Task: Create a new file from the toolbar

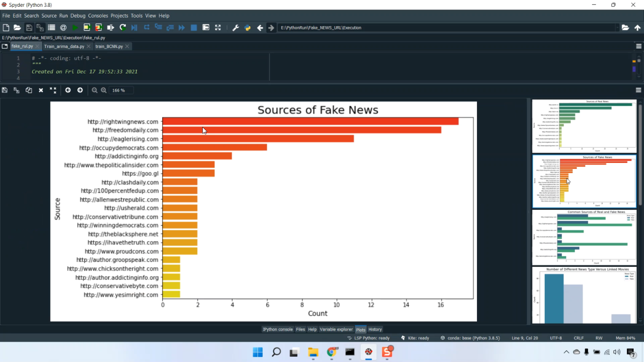Action: tap(6, 27)
